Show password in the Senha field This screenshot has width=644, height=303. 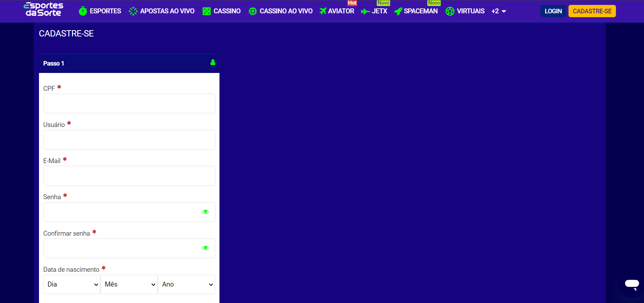[205, 212]
